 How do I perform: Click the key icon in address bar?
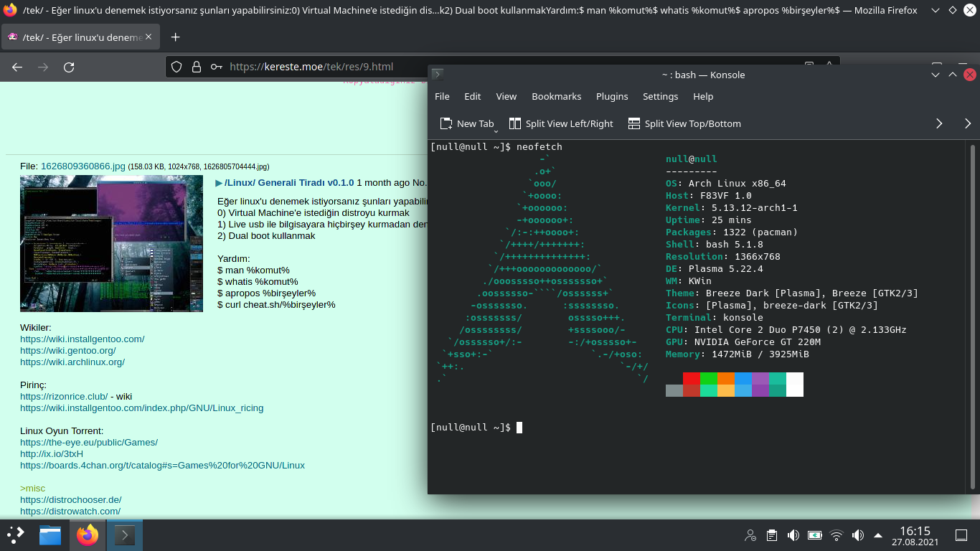pos(216,67)
